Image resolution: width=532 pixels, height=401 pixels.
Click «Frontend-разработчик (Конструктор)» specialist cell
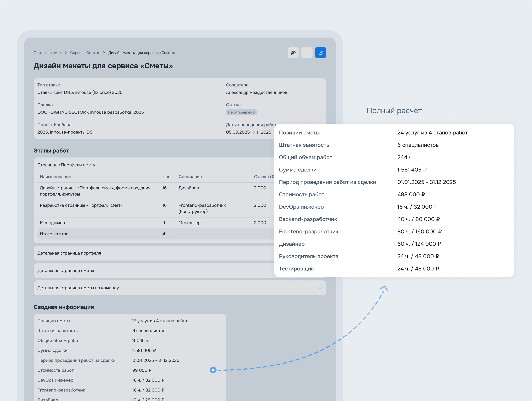click(202, 208)
